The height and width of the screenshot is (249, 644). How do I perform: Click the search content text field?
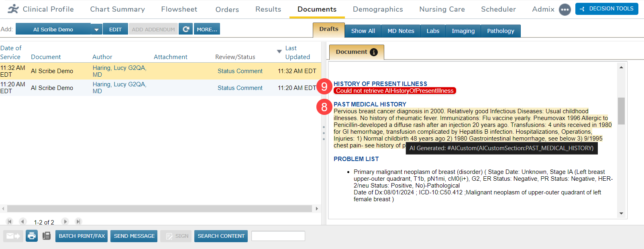pos(278,236)
